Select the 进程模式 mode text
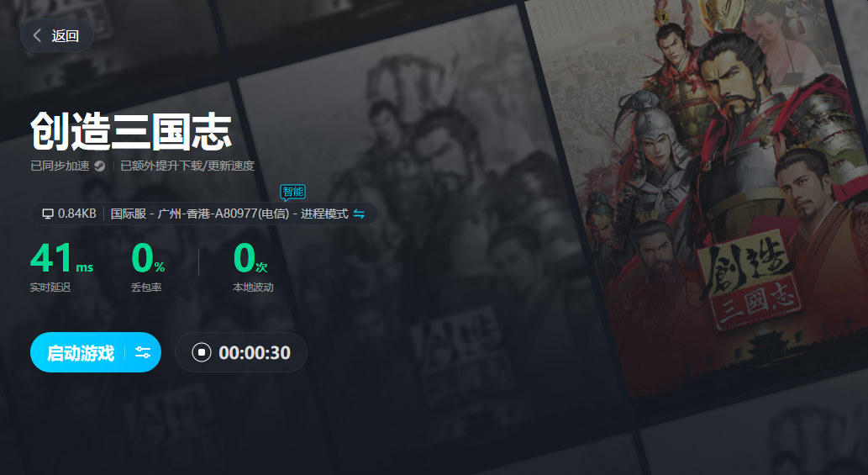 click(x=324, y=214)
